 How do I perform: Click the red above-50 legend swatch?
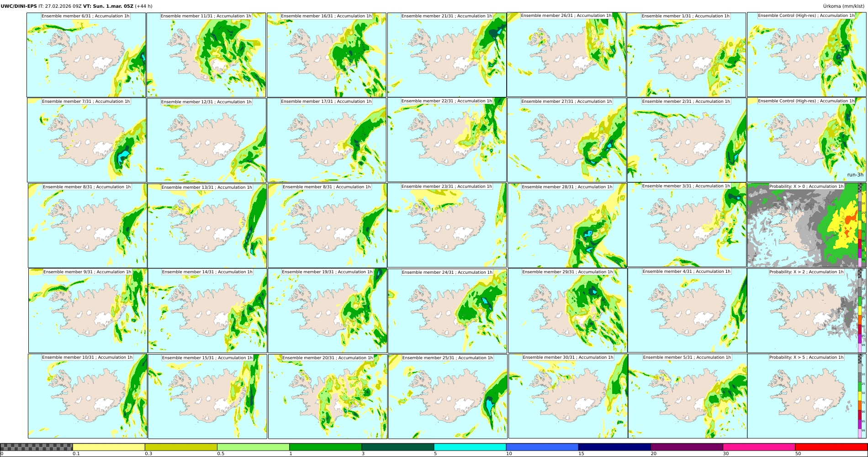point(831,447)
